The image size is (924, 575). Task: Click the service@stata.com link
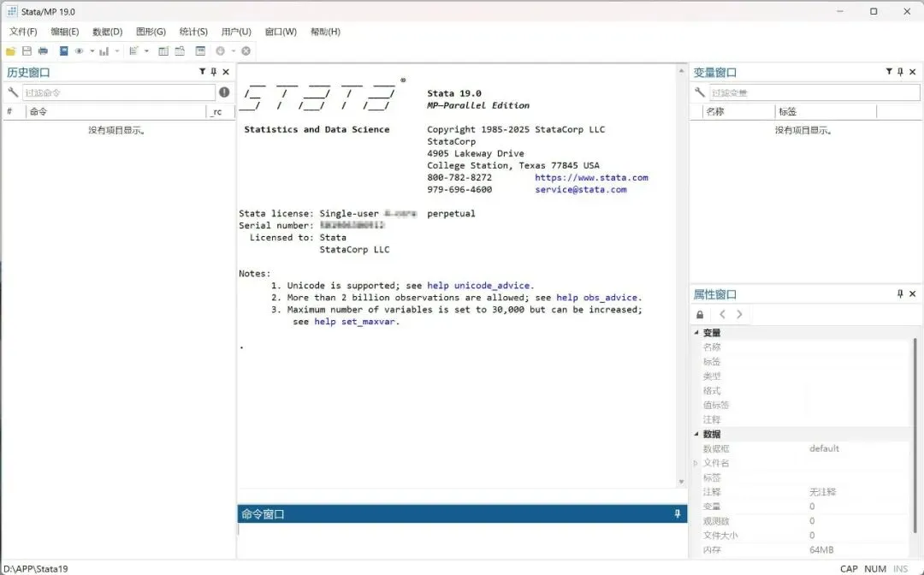tap(581, 190)
